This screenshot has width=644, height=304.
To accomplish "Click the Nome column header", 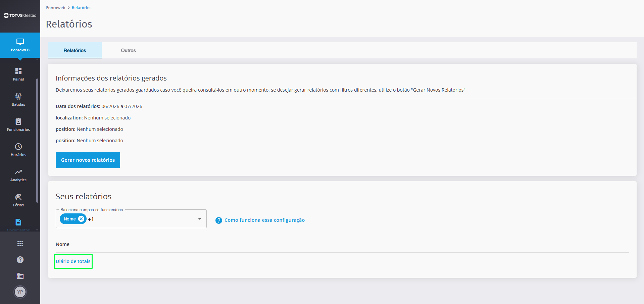I will pos(63,244).
